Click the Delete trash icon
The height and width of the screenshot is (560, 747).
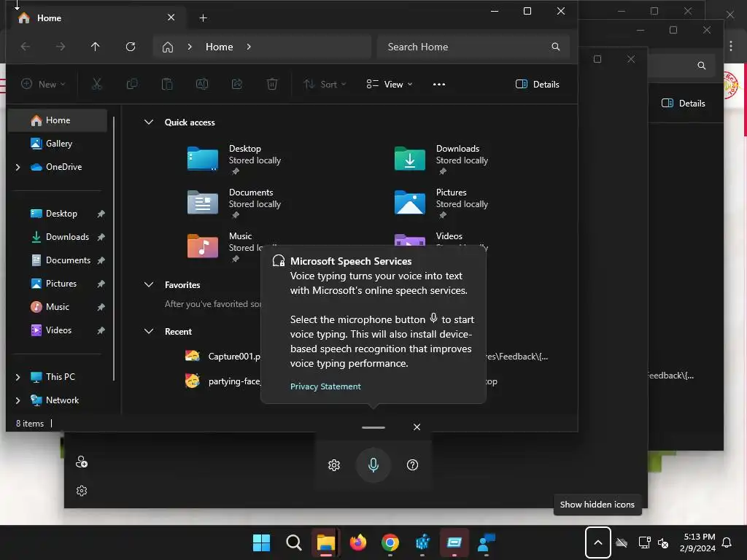272,85
